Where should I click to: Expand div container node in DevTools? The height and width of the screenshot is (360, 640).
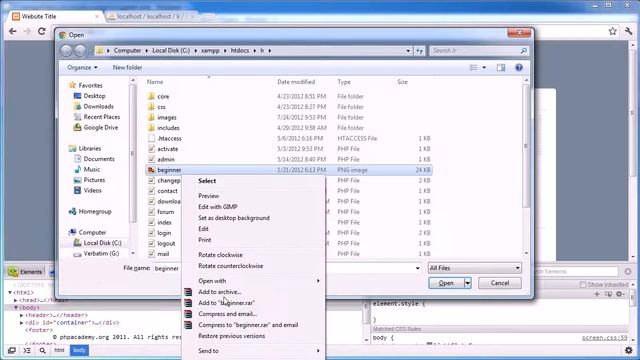[22, 322]
